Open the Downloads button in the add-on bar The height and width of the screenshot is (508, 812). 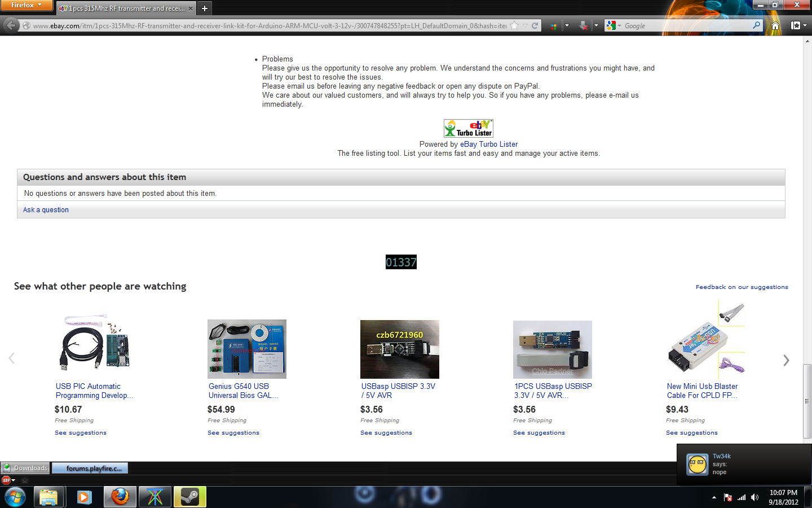(25, 468)
